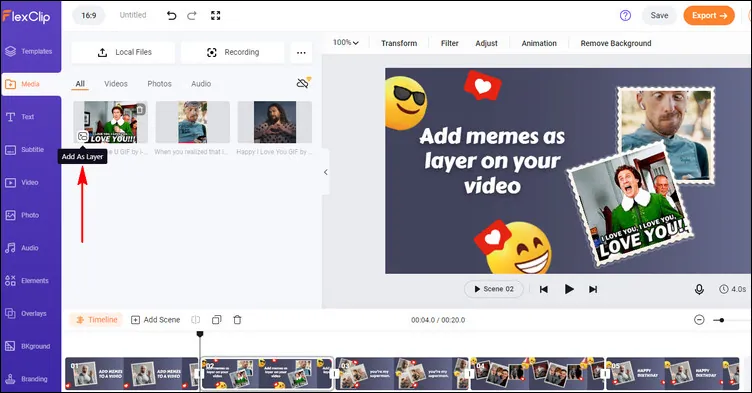Click the timeline playhead marker
Viewport: 752px width, 393px height.
pos(200,333)
